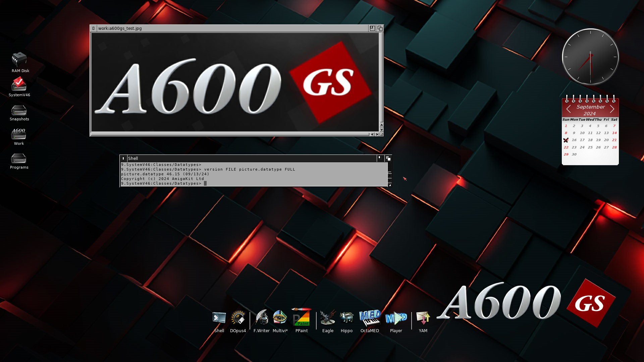Click the displayed A600 GS image
644x362 pixels.
[235, 82]
